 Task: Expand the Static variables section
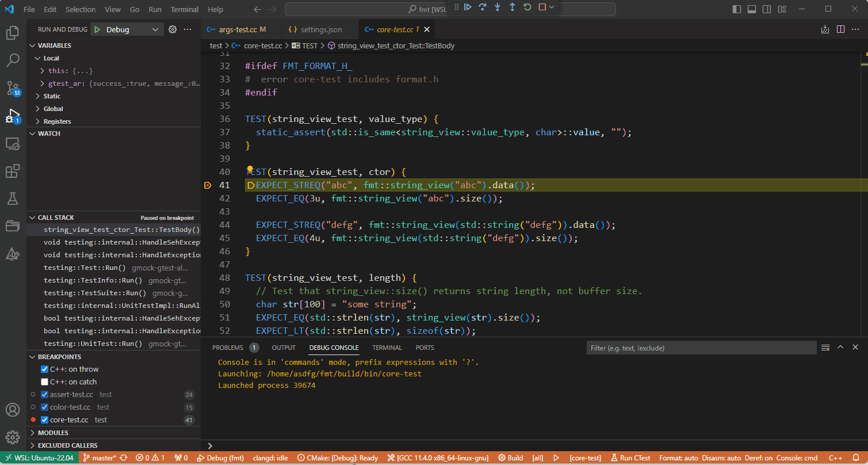(51, 96)
